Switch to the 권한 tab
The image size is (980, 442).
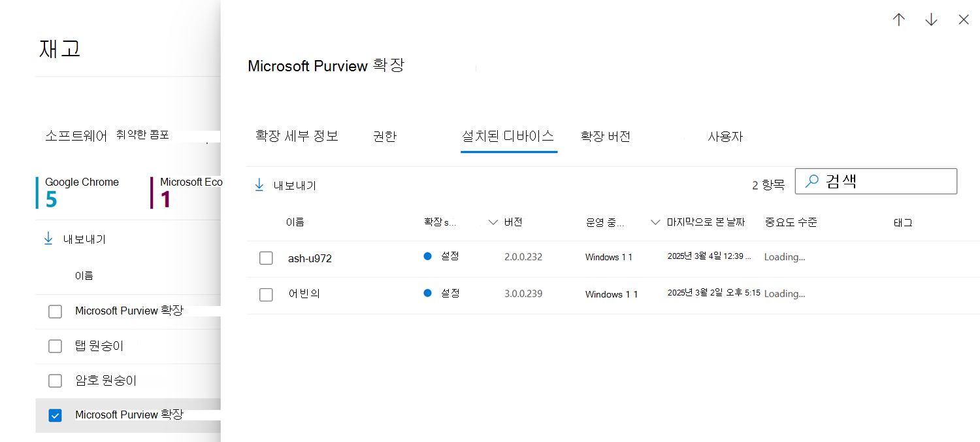(x=385, y=137)
